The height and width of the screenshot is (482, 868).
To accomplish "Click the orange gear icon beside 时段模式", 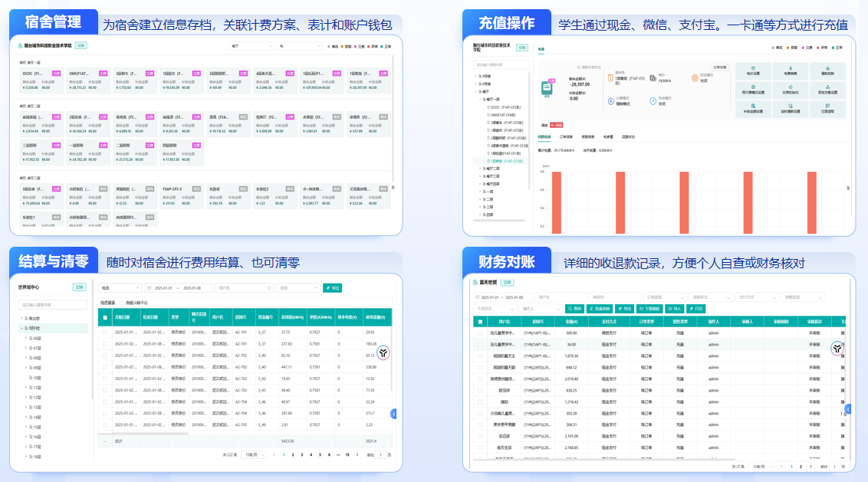I will [x=695, y=79].
